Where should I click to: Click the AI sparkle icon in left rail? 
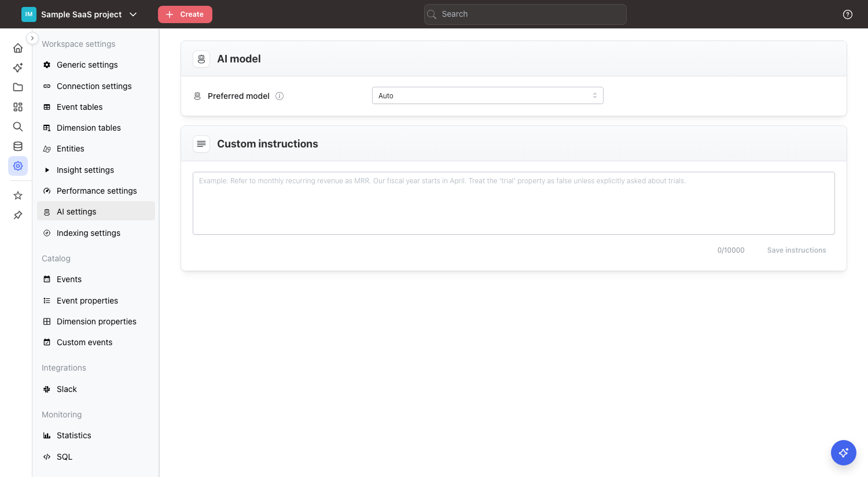click(x=18, y=68)
